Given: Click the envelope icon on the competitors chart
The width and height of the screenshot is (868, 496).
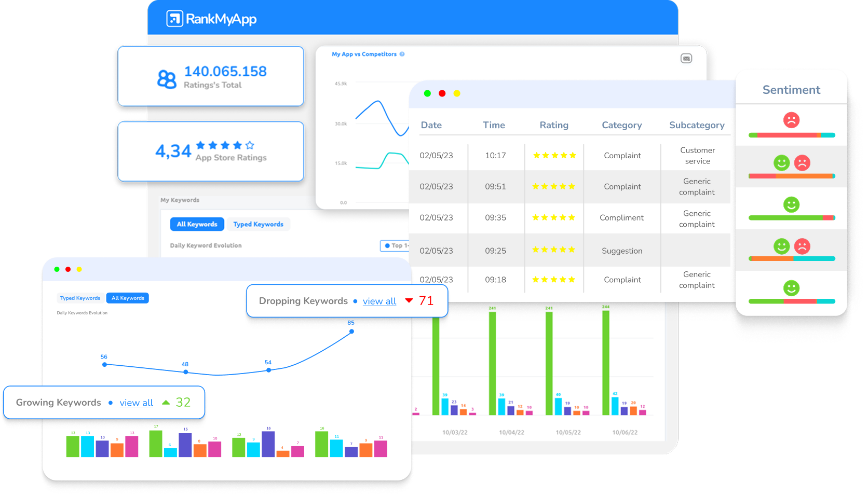Looking at the screenshot, I should pos(686,58).
